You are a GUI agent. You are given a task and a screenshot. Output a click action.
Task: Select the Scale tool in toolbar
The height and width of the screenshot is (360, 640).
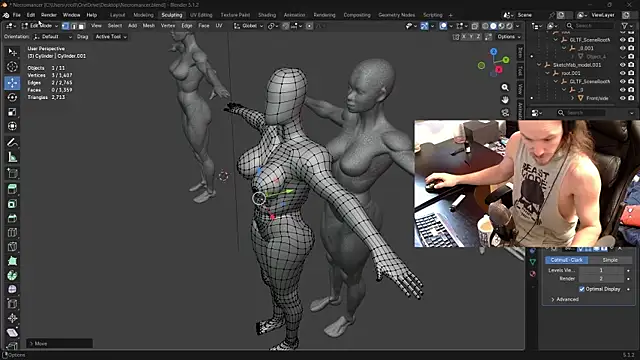click(x=12, y=112)
